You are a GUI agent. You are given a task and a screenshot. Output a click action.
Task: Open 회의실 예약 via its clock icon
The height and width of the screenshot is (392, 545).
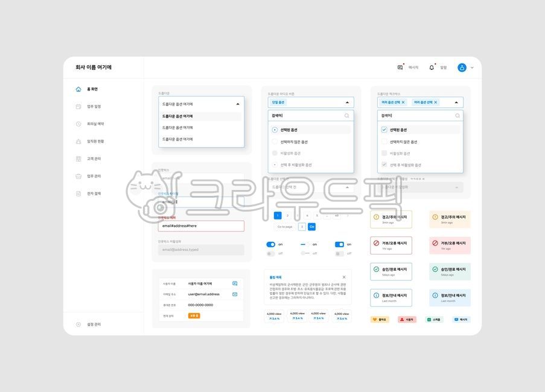click(x=78, y=123)
